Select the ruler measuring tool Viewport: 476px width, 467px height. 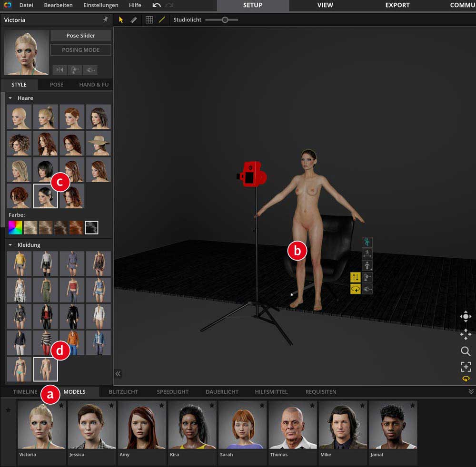[134, 20]
